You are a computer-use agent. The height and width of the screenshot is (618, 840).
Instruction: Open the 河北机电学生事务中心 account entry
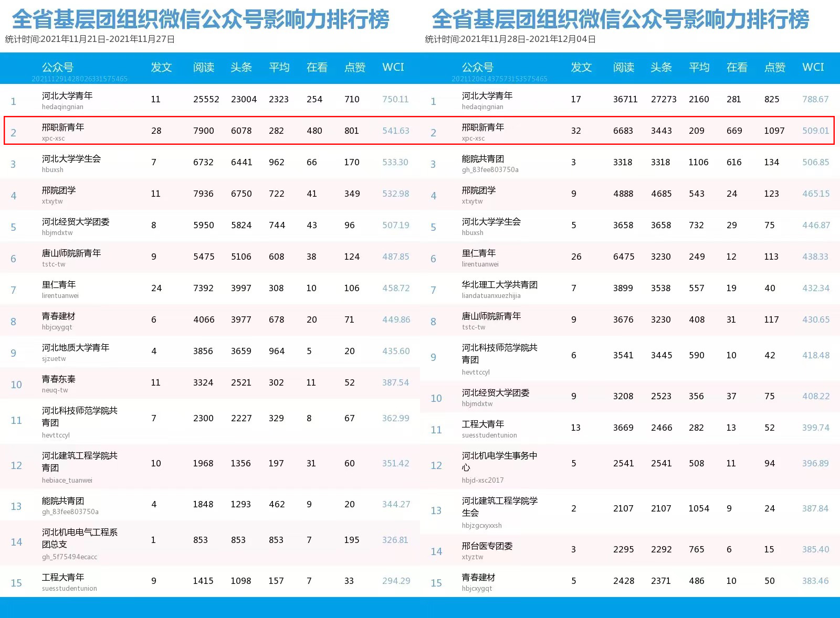click(x=499, y=461)
